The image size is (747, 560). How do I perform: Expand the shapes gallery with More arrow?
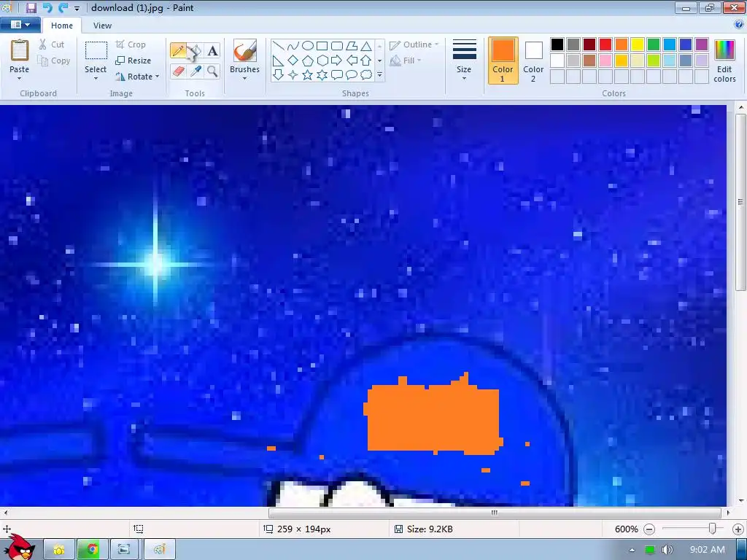tap(379, 75)
